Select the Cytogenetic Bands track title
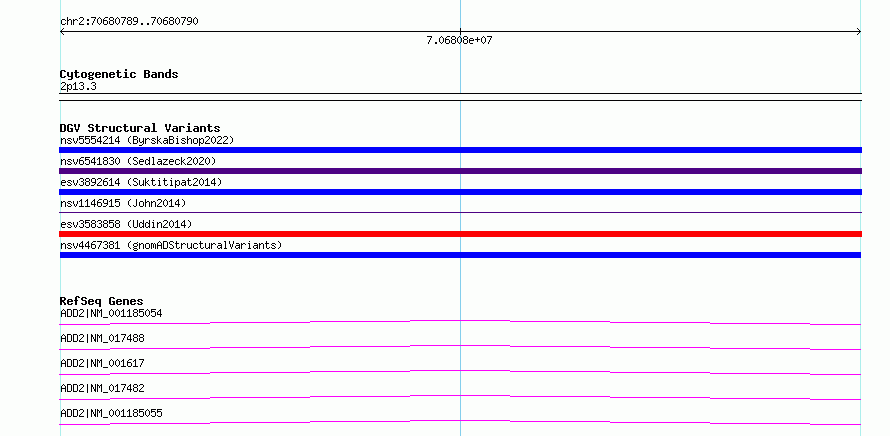The width and height of the screenshot is (890, 436). [x=119, y=74]
